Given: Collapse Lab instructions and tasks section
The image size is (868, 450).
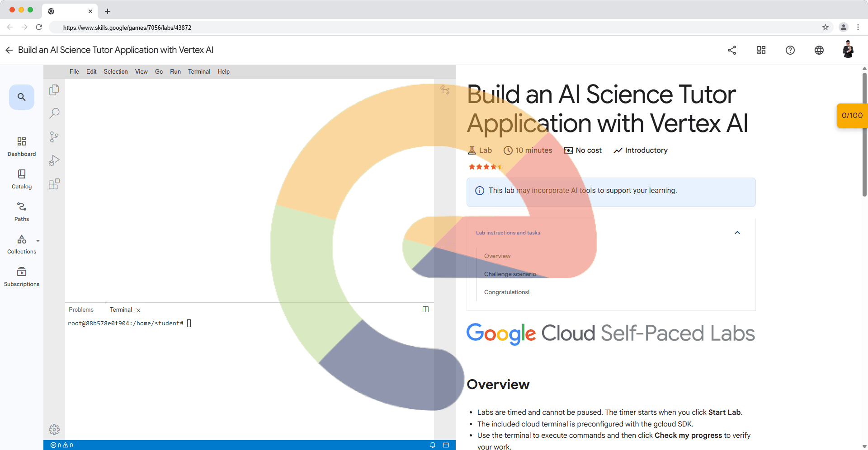Looking at the screenshot, I should point(737,233).
